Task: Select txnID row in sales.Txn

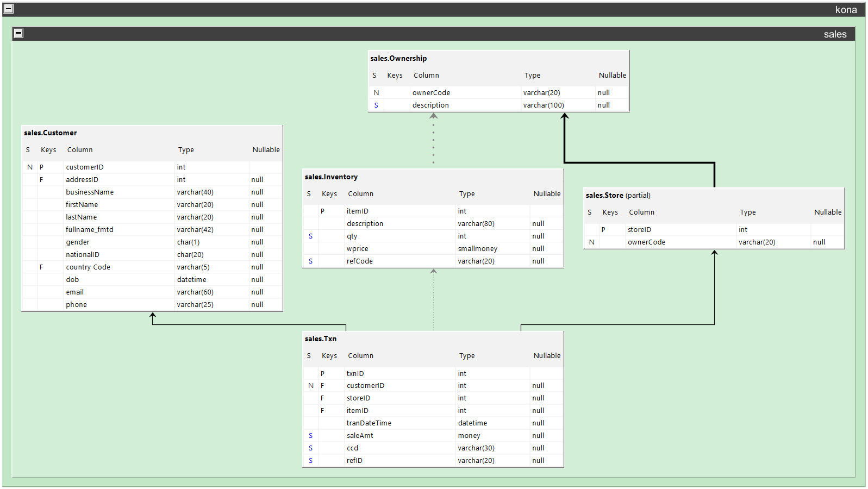Action: pos(433,373)
